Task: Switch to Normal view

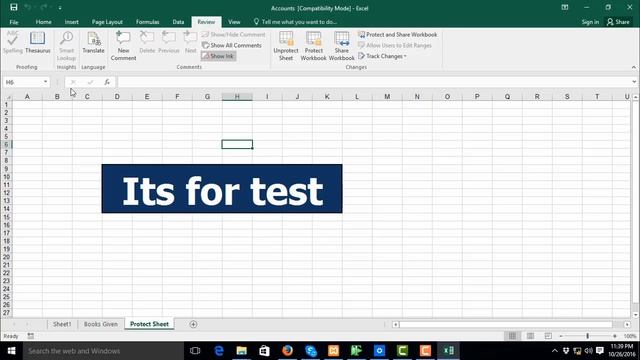Action: 512,336
